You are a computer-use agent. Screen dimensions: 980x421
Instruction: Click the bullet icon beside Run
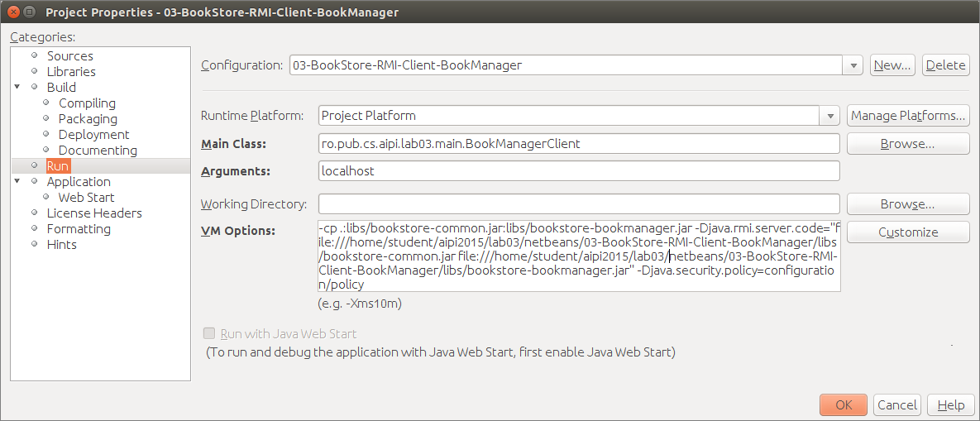point(35,165)
